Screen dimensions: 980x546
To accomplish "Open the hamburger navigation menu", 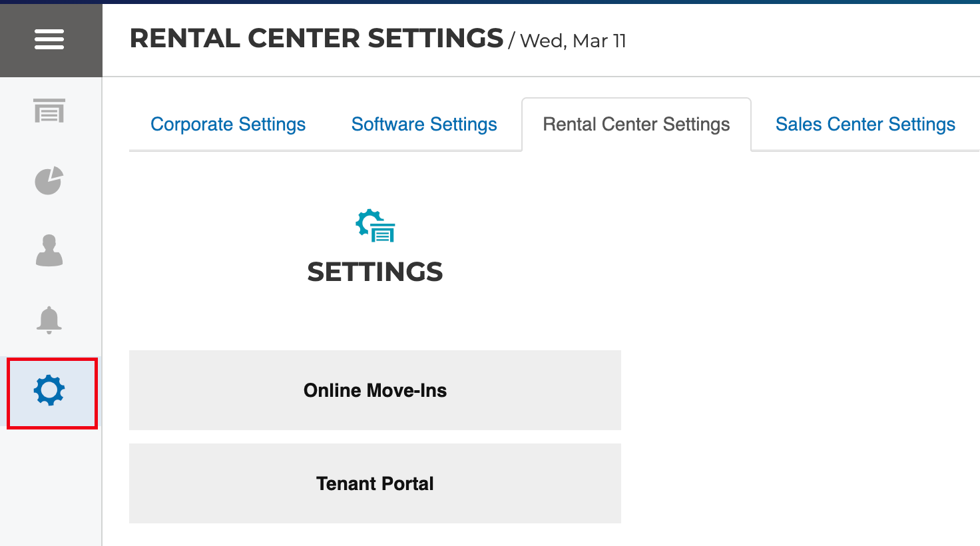I will 49,39.
